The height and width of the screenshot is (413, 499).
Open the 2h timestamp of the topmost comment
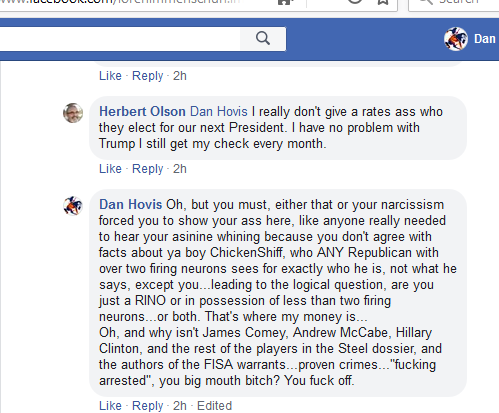[x=180, y=76]
